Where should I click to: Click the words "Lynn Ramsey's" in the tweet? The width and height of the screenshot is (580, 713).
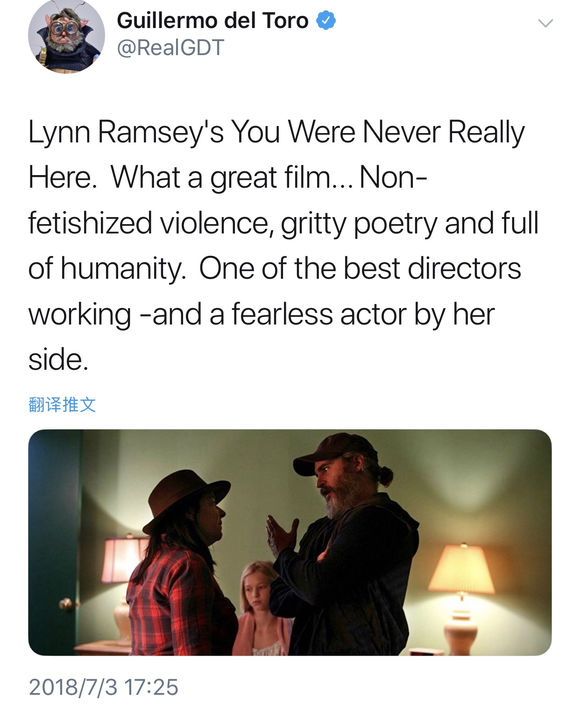[126, 133]
